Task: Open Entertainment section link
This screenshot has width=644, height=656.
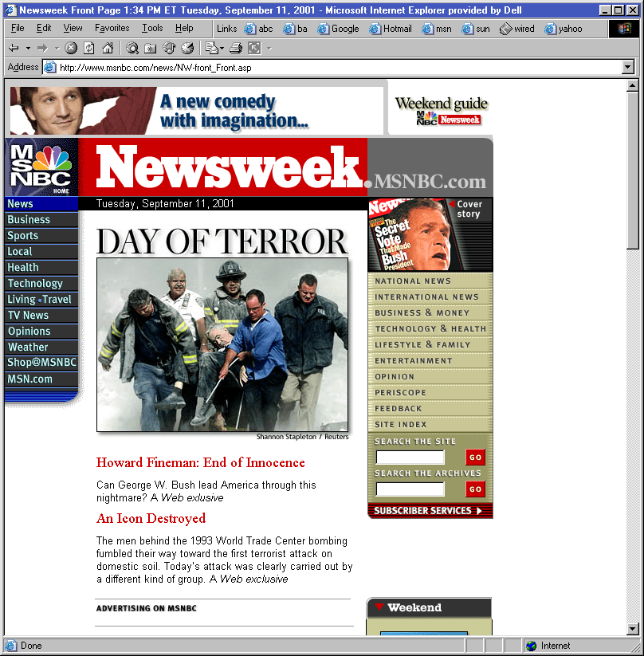Action: 430,360
